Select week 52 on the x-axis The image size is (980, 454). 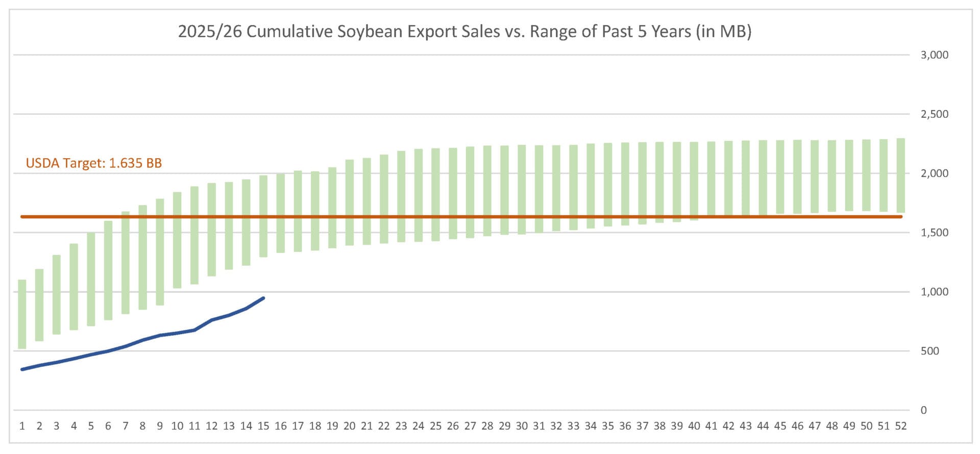901,426
